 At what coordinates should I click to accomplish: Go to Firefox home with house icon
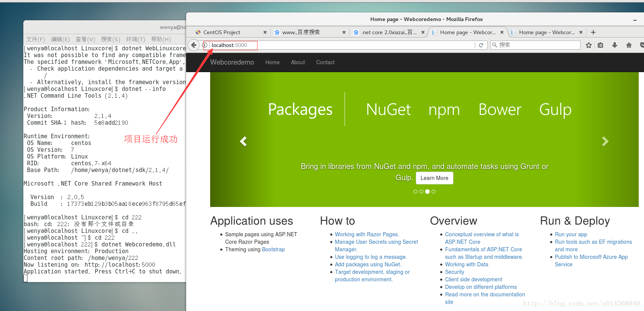click(x=629, y=45)
